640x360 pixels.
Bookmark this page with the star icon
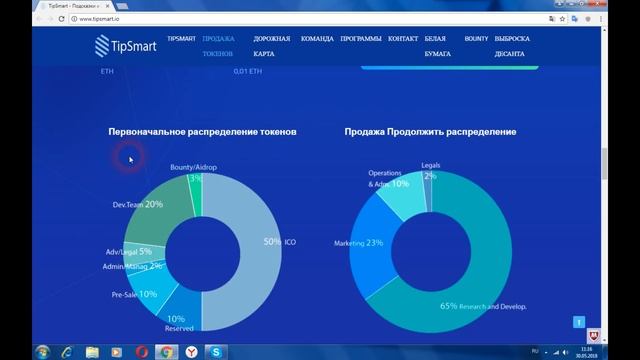tap(562, 19)
